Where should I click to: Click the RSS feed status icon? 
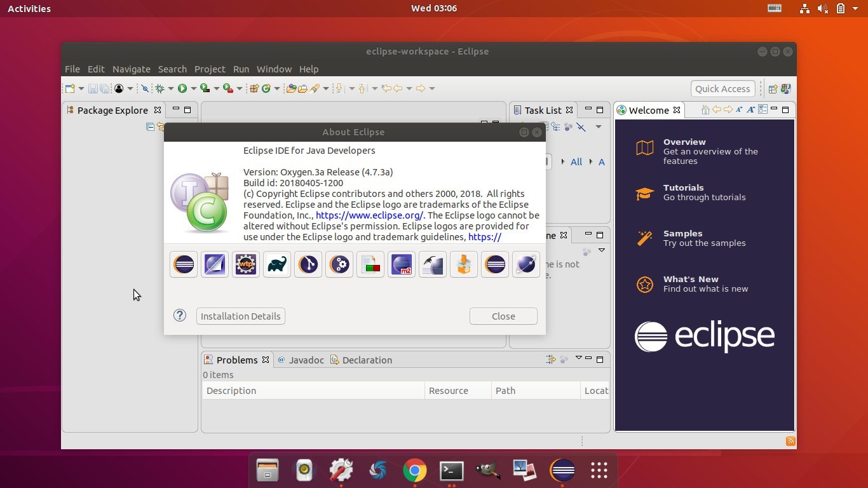(790, 441)
